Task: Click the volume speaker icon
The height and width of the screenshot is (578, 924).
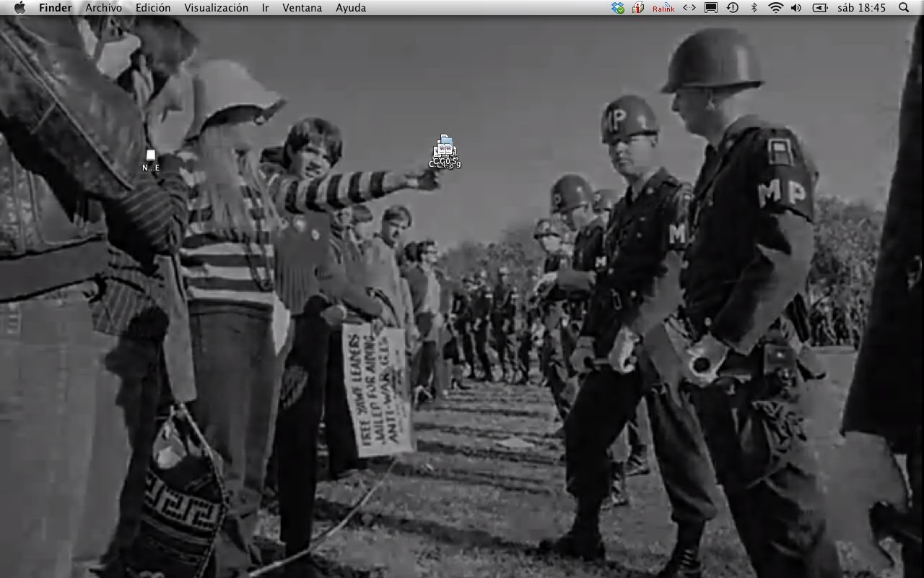Action: coord(796,8)
